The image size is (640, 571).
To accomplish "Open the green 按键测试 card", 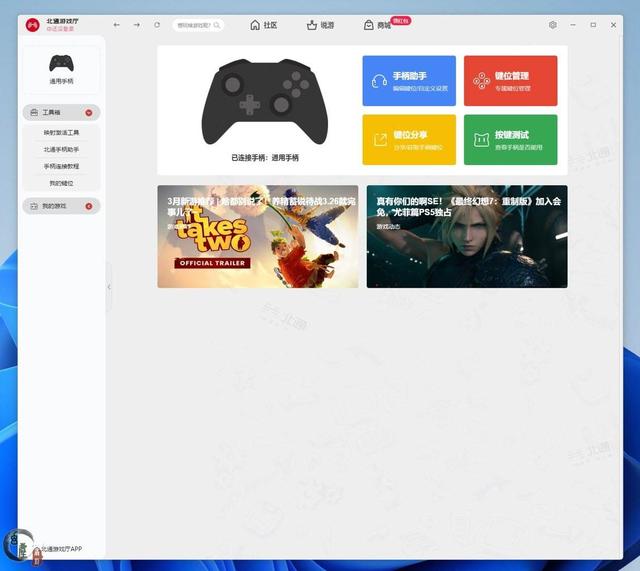I will (511, 140).
